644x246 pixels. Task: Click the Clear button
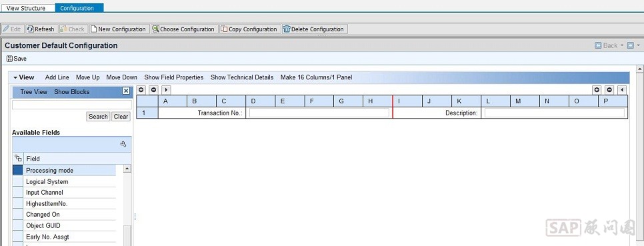point(121,117)
